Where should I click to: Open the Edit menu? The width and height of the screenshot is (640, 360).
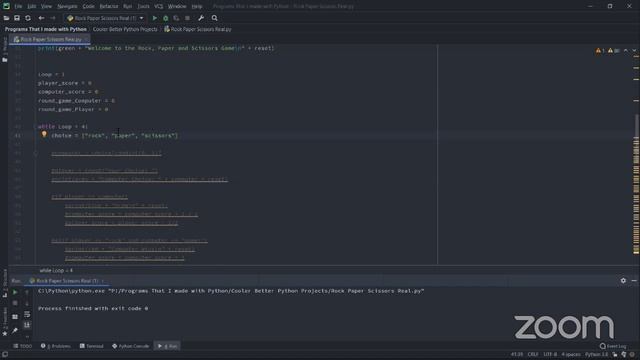pyautogui.click(x=31, y=7)
